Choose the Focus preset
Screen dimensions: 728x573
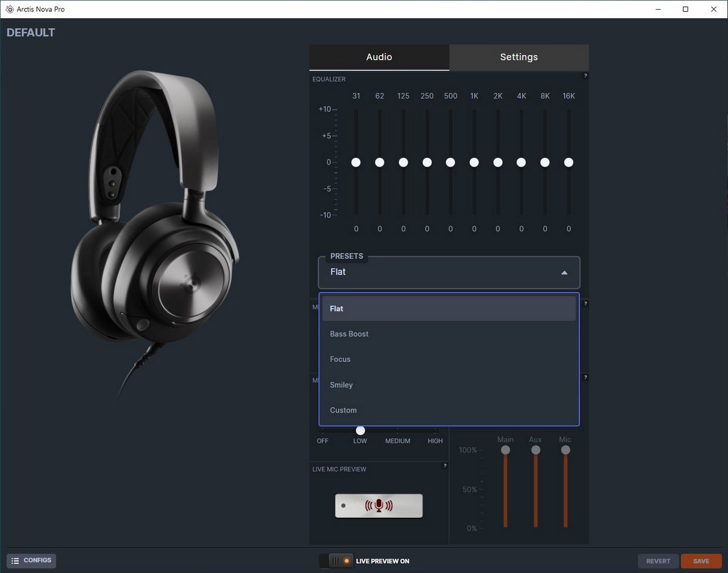coord(449,359)
